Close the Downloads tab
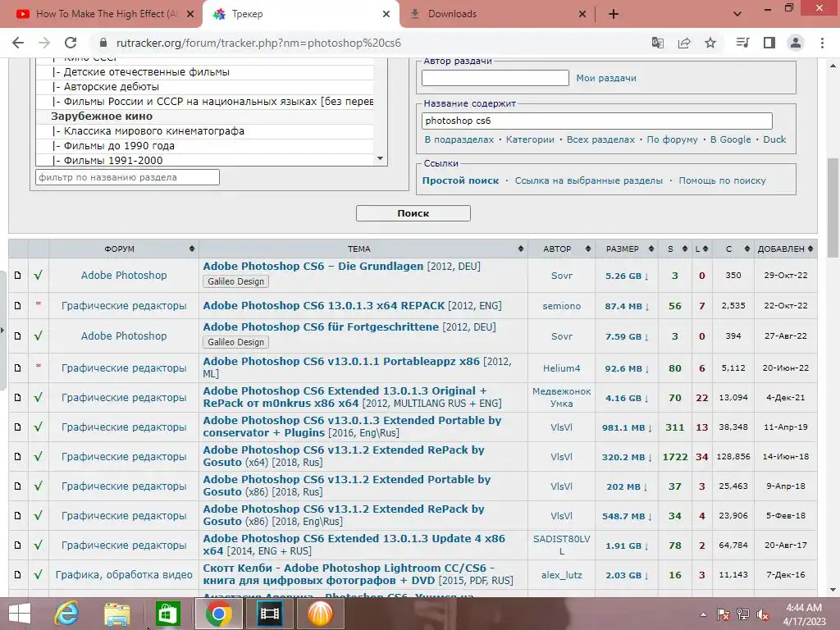This screenshot has height=630, width=840. click(x=582, y=14)
